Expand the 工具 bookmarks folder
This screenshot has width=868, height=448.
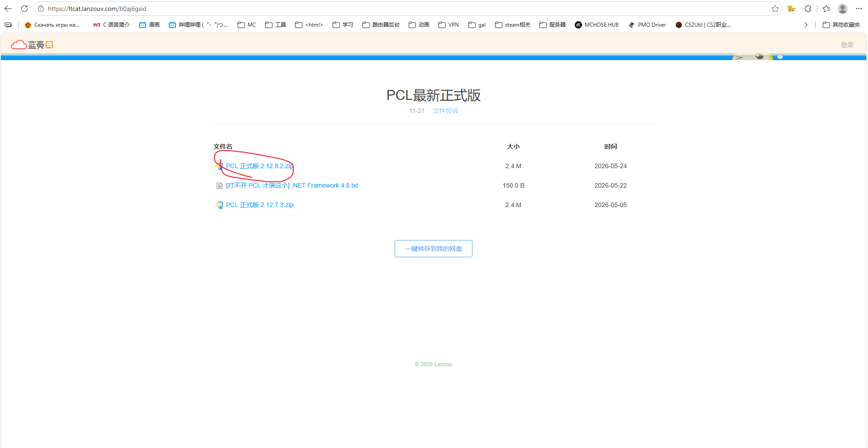276,25
